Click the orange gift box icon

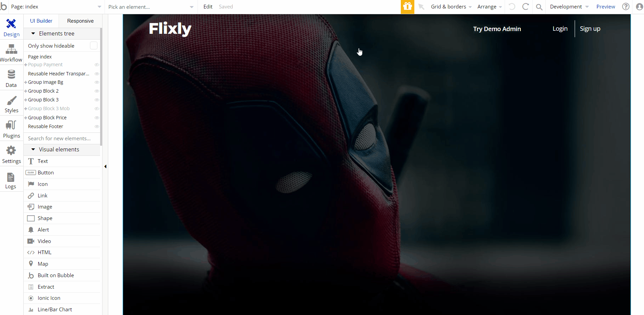pos(408,7)
